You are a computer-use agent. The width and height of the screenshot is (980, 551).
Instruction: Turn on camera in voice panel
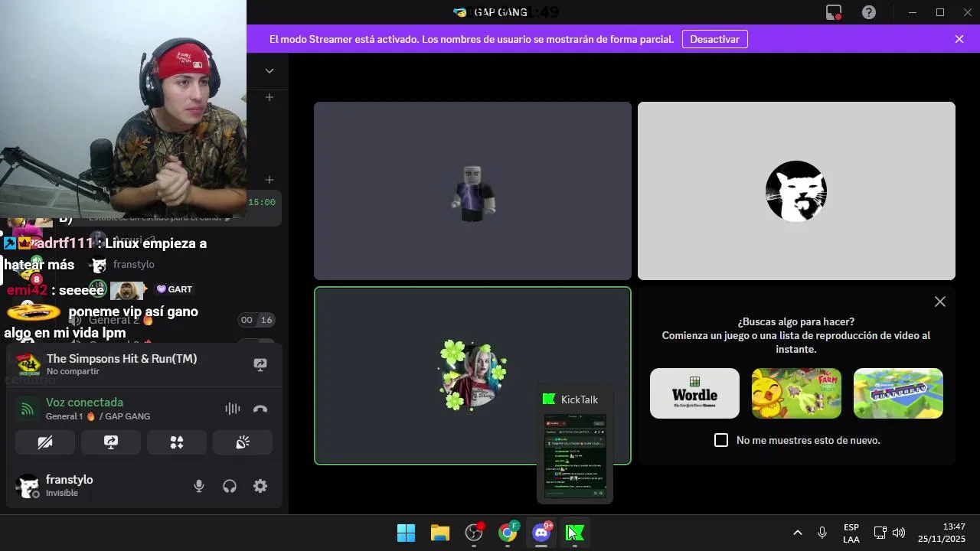click(x=45, y=442)
